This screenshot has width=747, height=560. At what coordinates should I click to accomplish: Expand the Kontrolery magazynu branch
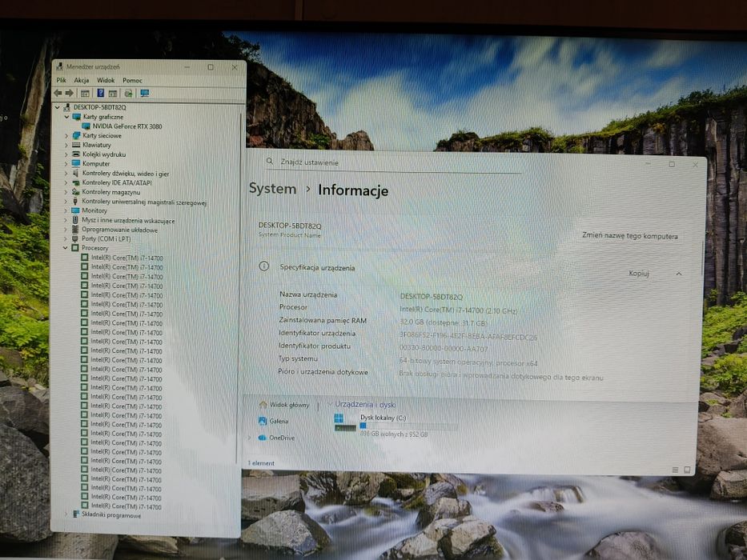click(x=66, y=192)
